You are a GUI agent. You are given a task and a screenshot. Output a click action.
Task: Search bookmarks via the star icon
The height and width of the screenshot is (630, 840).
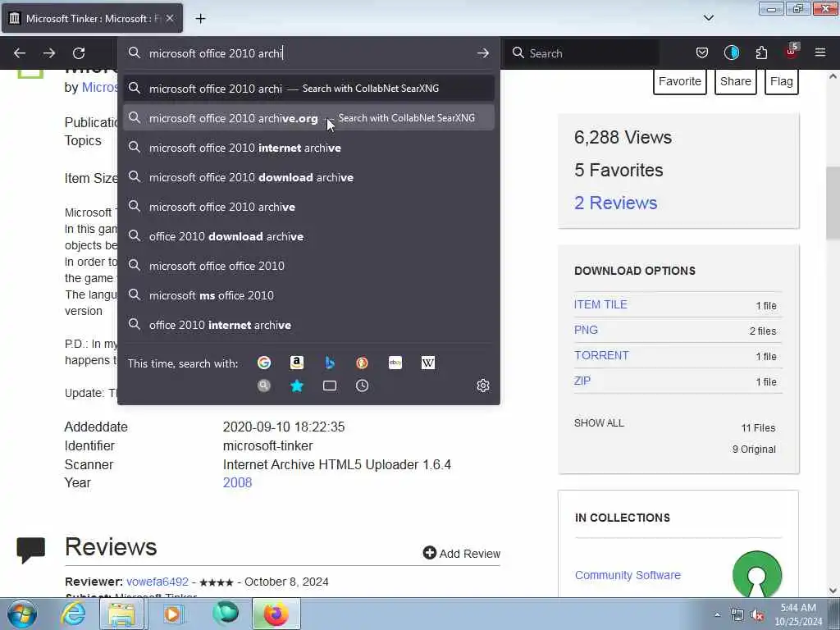[x=297, y=386]
